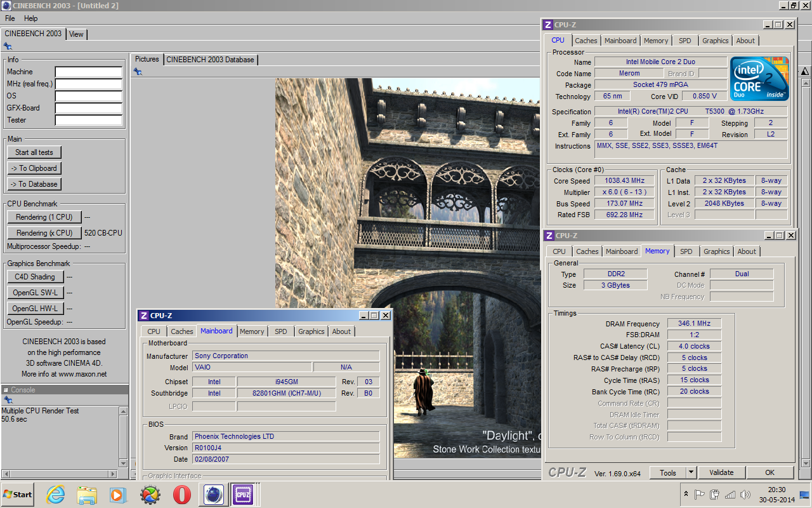Viewport: 812px width, 508px height.
Task: Click the GFX-Board input field
Action: 88,108
